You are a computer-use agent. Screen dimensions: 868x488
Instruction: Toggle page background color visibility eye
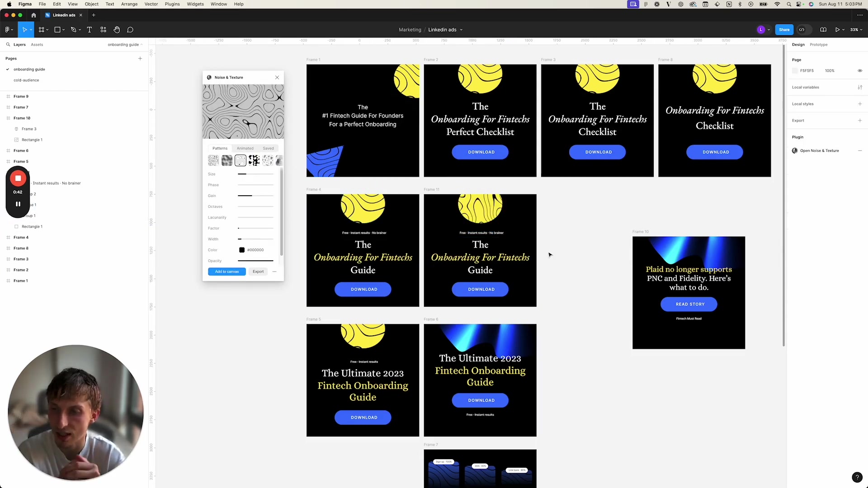point(860,71)
